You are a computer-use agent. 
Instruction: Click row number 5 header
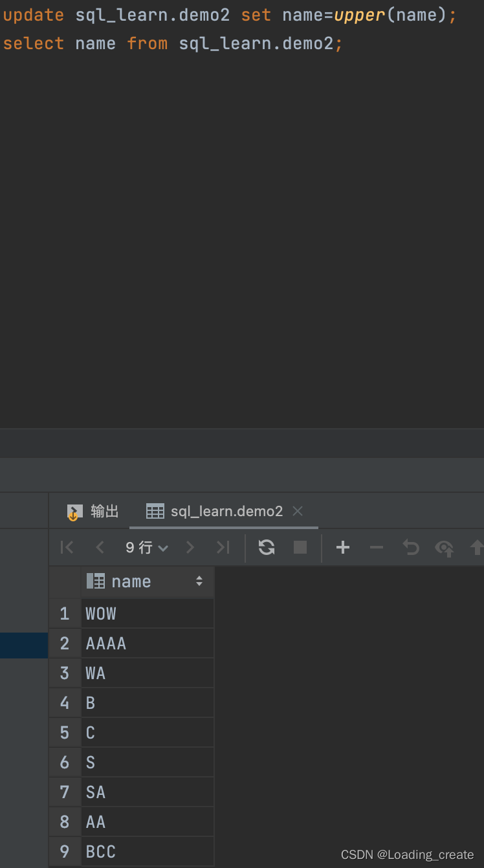point(65,732)
